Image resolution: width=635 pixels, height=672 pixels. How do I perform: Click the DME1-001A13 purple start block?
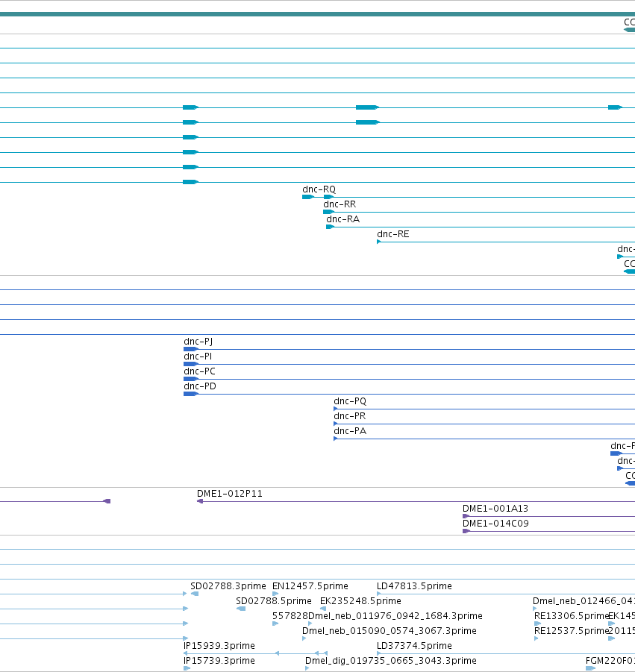coord(466,516)
